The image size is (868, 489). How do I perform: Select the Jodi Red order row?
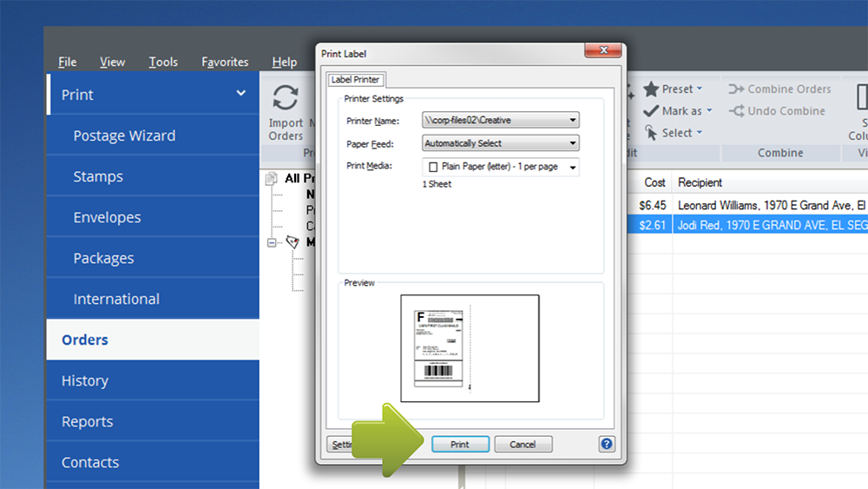click(x=747, y=226)
